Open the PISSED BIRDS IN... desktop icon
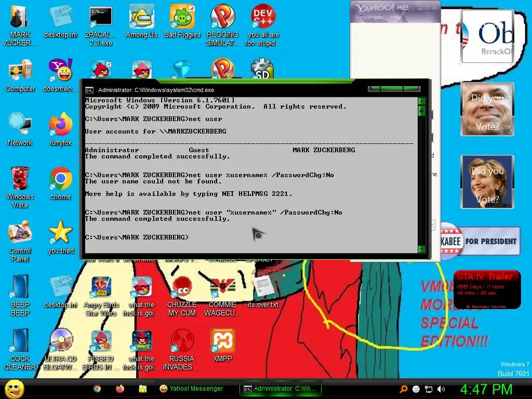Viewport: 532px width, 399px height. click(x=101, y=350)
